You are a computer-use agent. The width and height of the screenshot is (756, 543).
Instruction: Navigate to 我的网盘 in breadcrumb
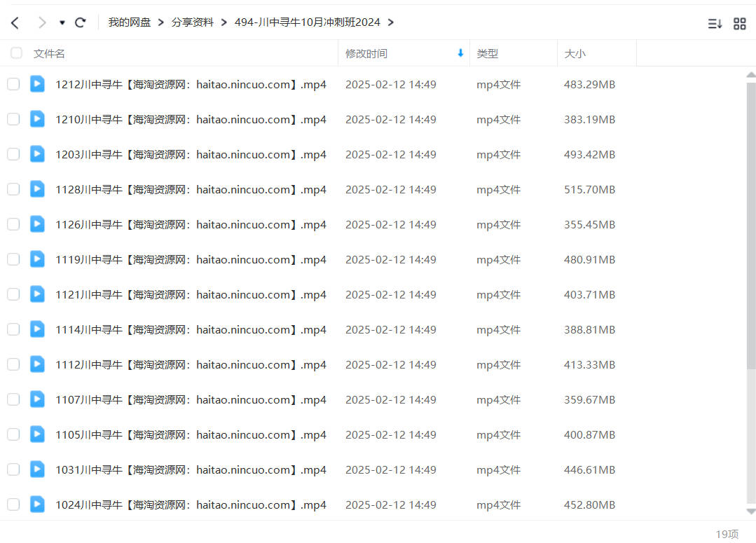tap(129, 22)
